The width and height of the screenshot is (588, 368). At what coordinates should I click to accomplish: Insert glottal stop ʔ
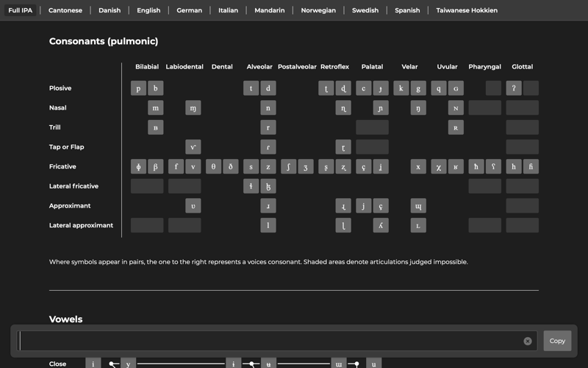click(x=513, y=88)
